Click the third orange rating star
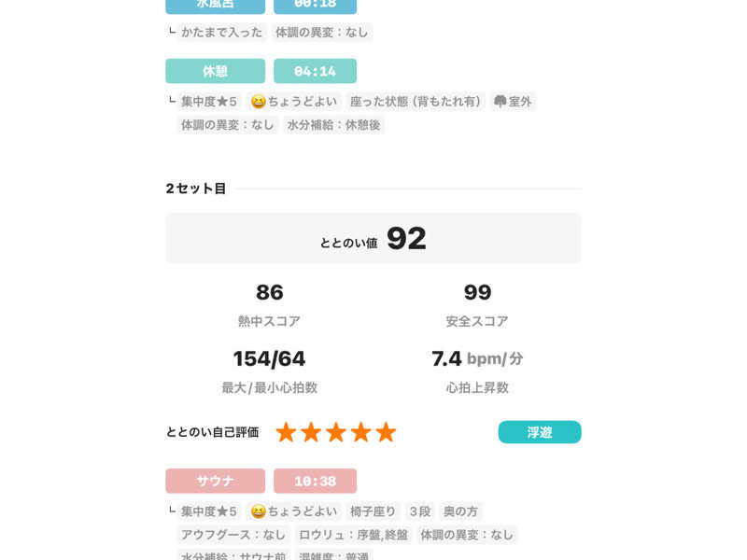Image resolution: width=747 pixels, height=560 pixels. pyautogui.click(x=336, y=432)
